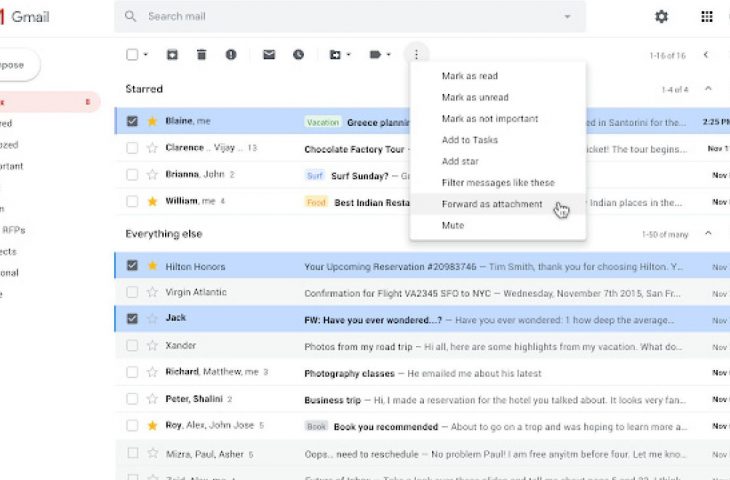Open the search options dropdown arrow
Viewport: 730px width, 480px height.
(x=568, y=17)
